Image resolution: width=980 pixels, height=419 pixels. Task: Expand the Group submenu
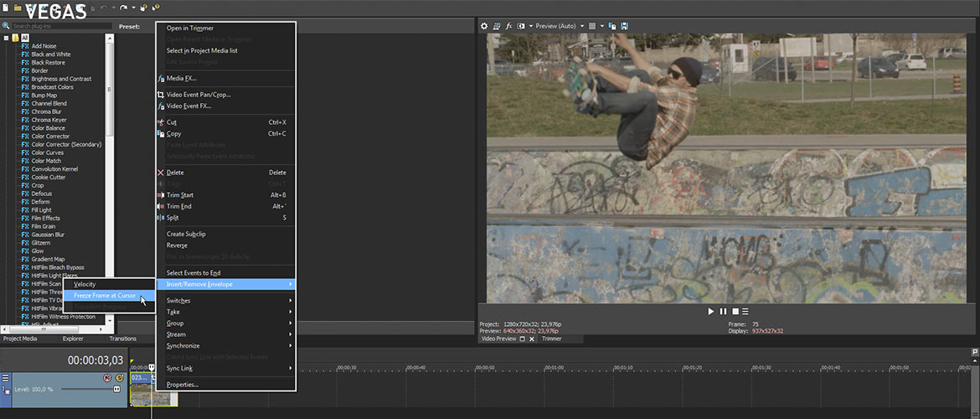click(225, 323)
